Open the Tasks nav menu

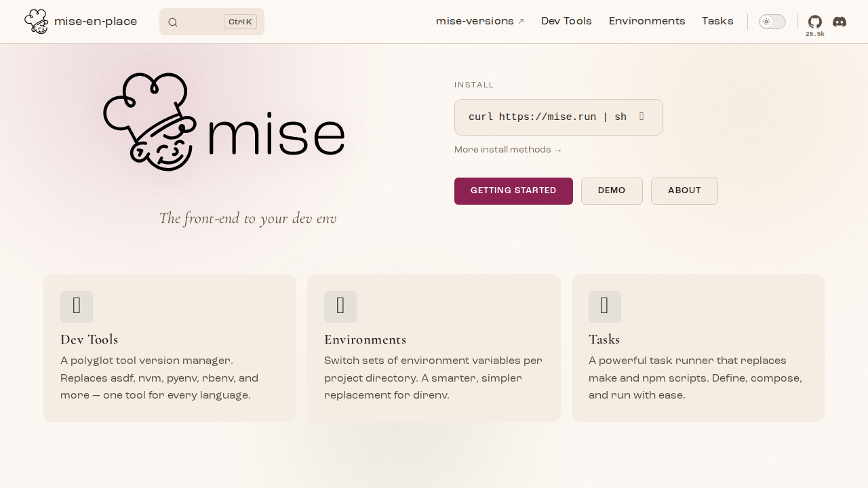click(717, 21)
